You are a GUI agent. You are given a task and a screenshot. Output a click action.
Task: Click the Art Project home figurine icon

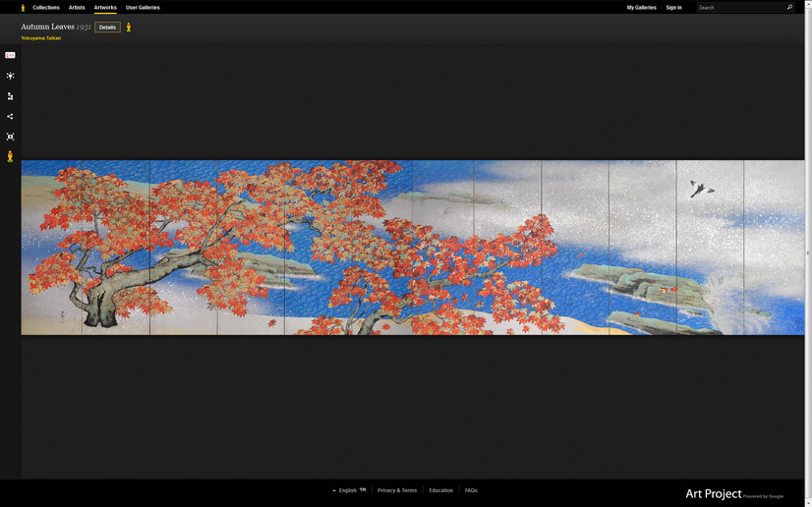pos(23,8)
